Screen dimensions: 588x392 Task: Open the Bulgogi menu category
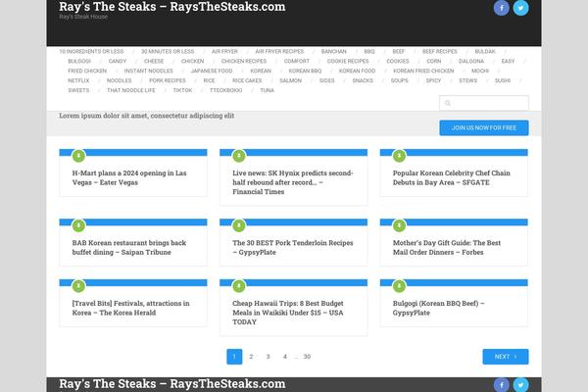click(x=79, y=61)
